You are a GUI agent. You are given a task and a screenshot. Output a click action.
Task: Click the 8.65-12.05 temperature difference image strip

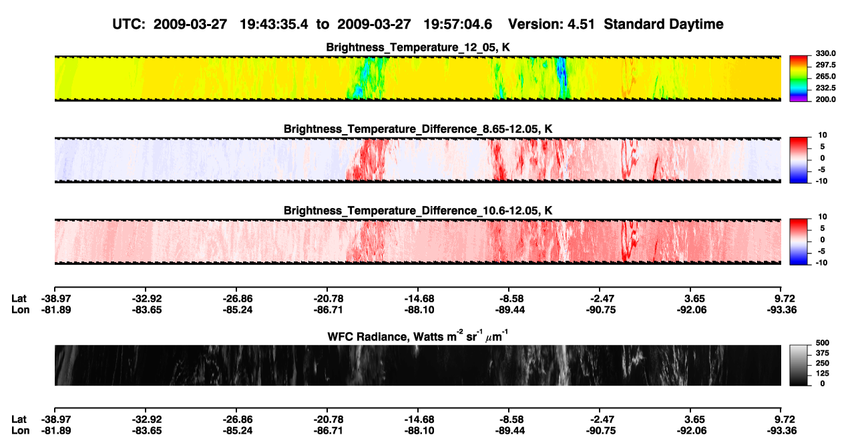click(417, 159)
